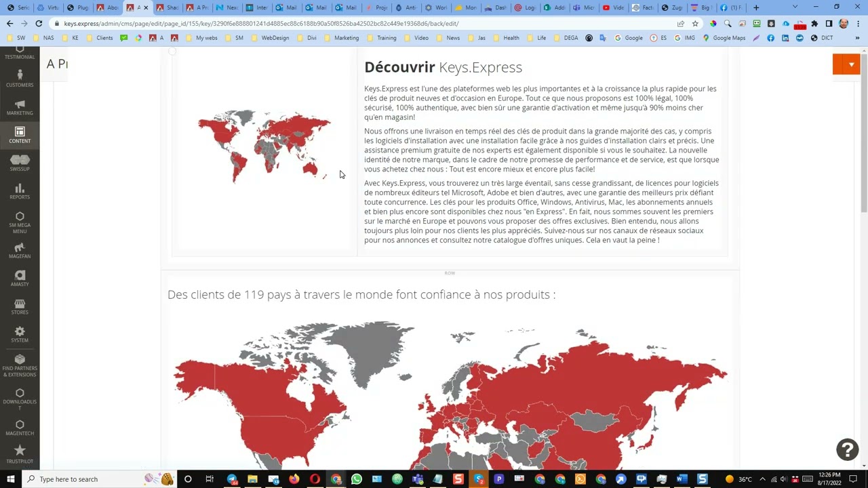Open the Health bookmark folder
Image resolution: width=868 pixels, height=488 pixels.
click(507, 38)
